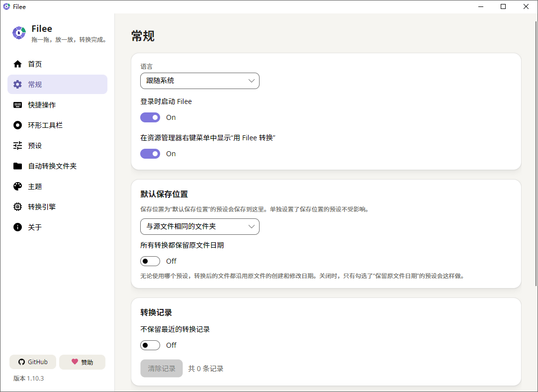Maximize the Filee window

[503, 6]
